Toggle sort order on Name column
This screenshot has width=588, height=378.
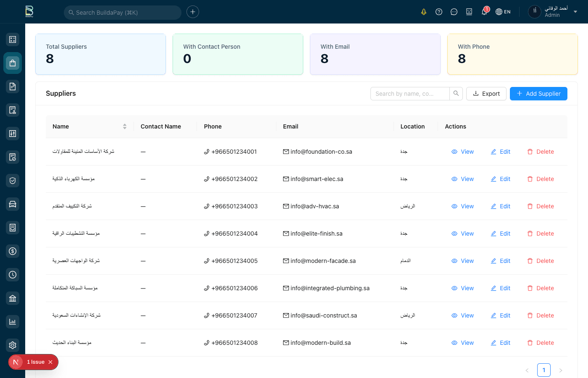coord(124,126)
